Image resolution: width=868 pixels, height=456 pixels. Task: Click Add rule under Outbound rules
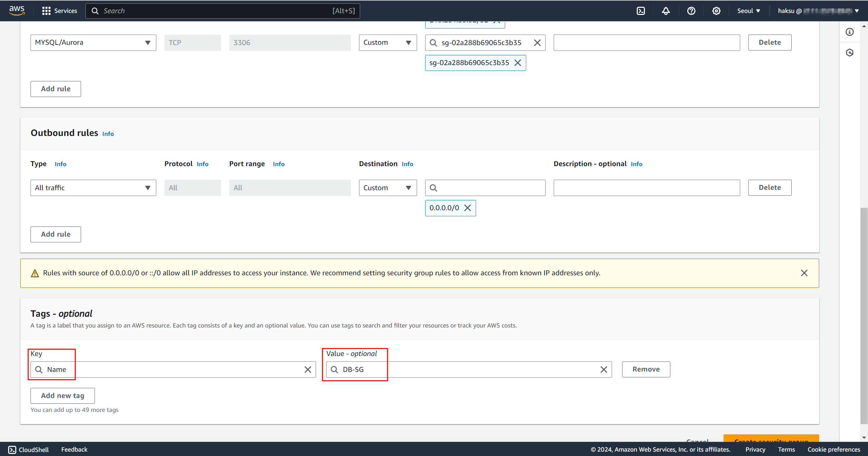(56, 234)
